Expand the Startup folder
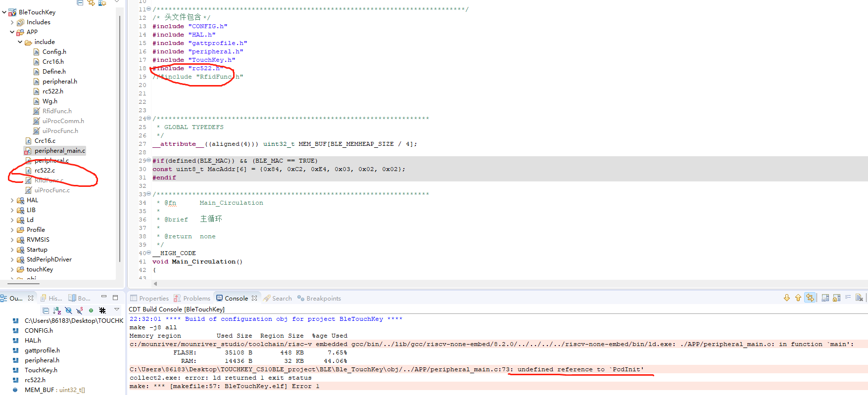Image resolution: width=868 pixels, height=395 pixels. coord(12,249)
